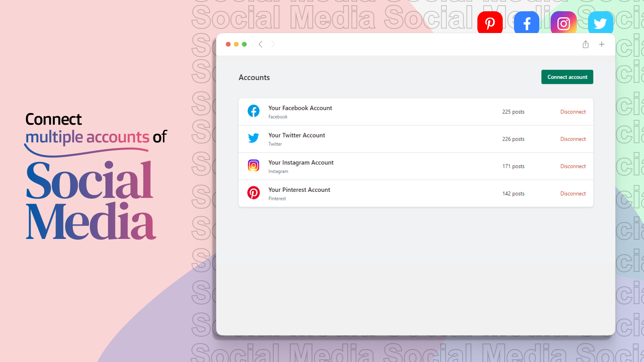Select 'Your Facebook Account' title
This screenshot has width=644, height=362.
(x=300, y=108)
